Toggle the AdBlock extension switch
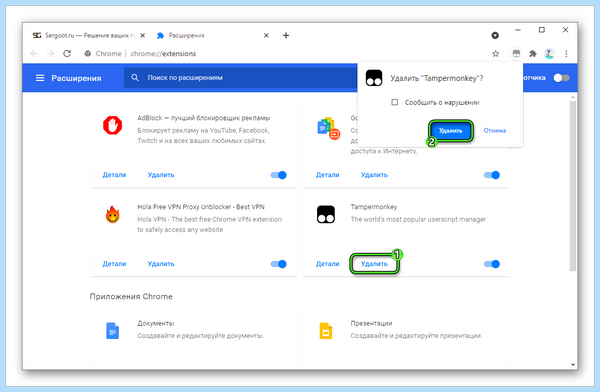Screen dimensions: 600x392 tap(279, 175)
